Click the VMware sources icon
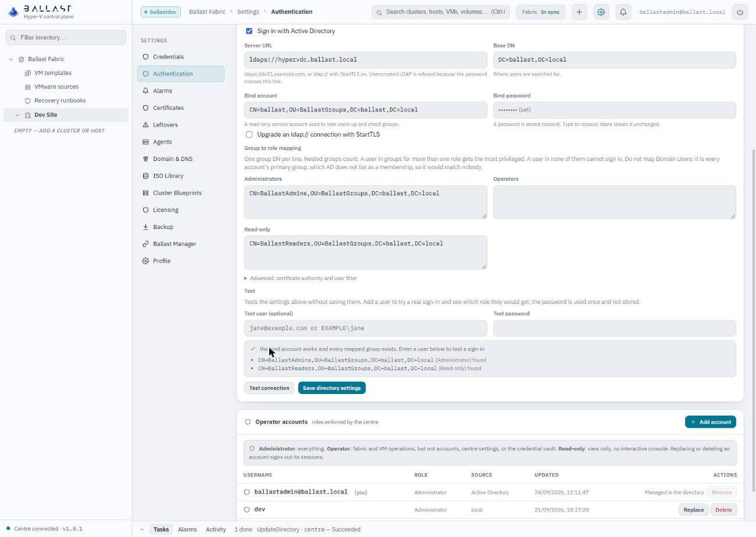This screenshot has height=537, width=756. click(x=27, y=87)
